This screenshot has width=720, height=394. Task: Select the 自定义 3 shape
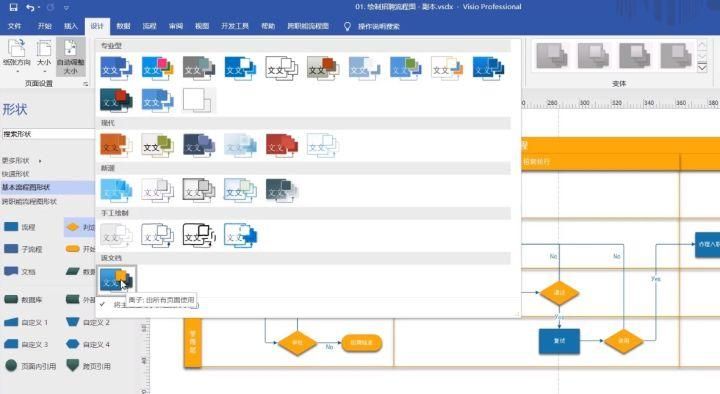click(x=26, y=344)
